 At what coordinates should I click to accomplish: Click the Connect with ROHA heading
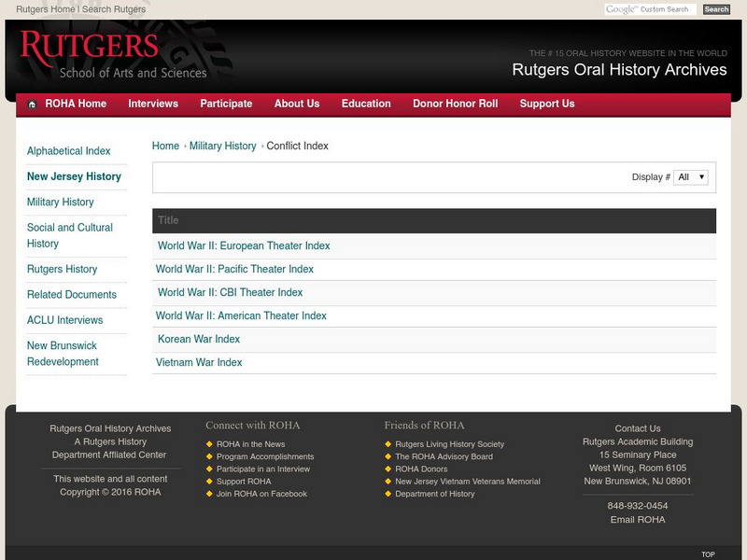click(x=252, y=426)
